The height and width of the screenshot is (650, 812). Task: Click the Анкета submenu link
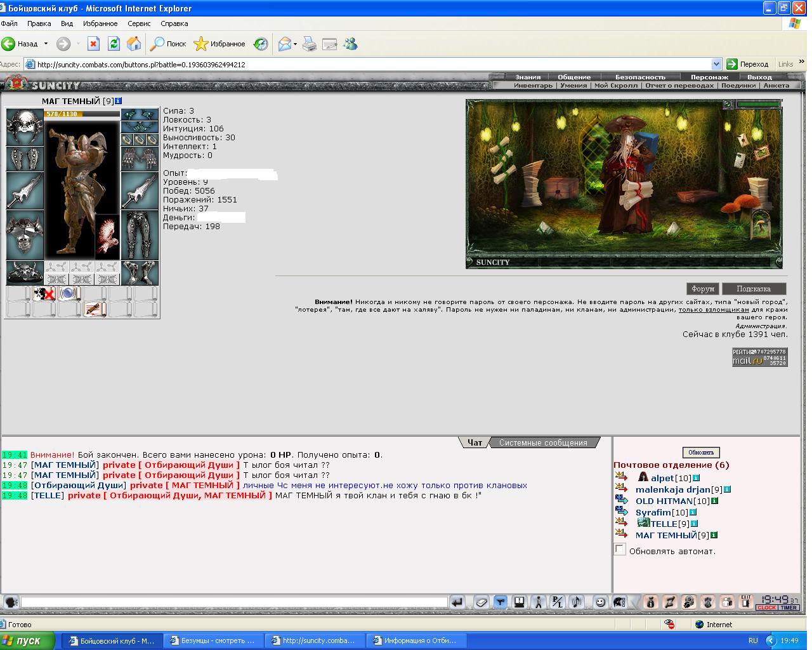(776, 85)
